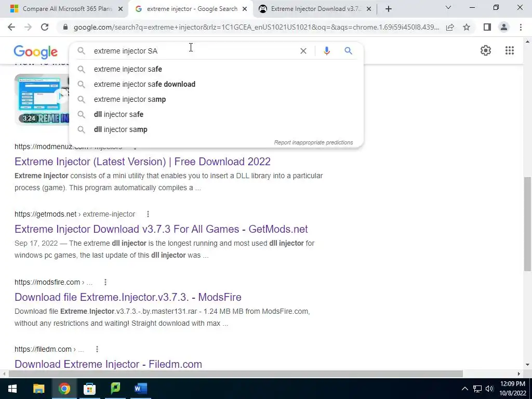Open Download file Extreme.Injector ModsFire result
Screen dimensions: 532x399
point(128,297)
